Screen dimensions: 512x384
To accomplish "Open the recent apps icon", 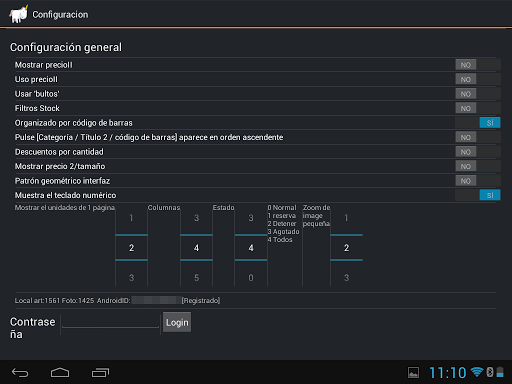I will click(100, 372).
